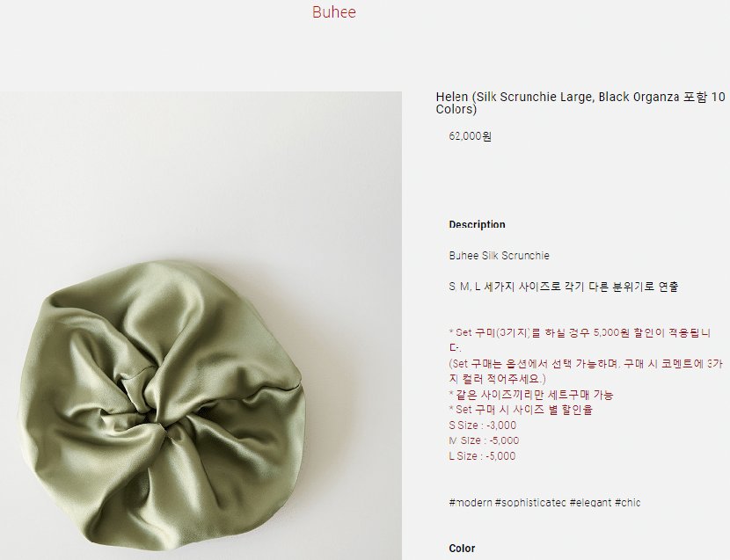Click the M Size : -5,000 line
The height and width of the screenshot is (560, 730).
click(x=484, y=440)
